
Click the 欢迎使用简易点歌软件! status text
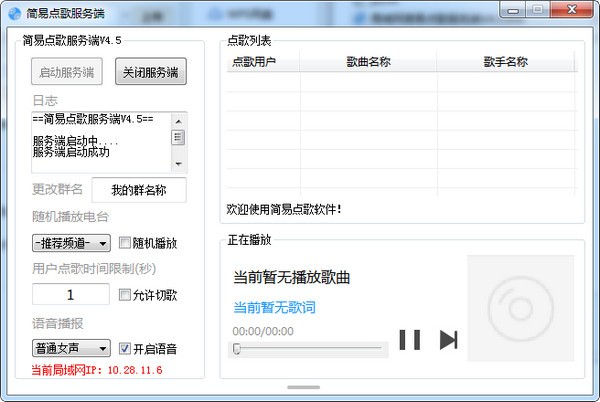(284, 209)
